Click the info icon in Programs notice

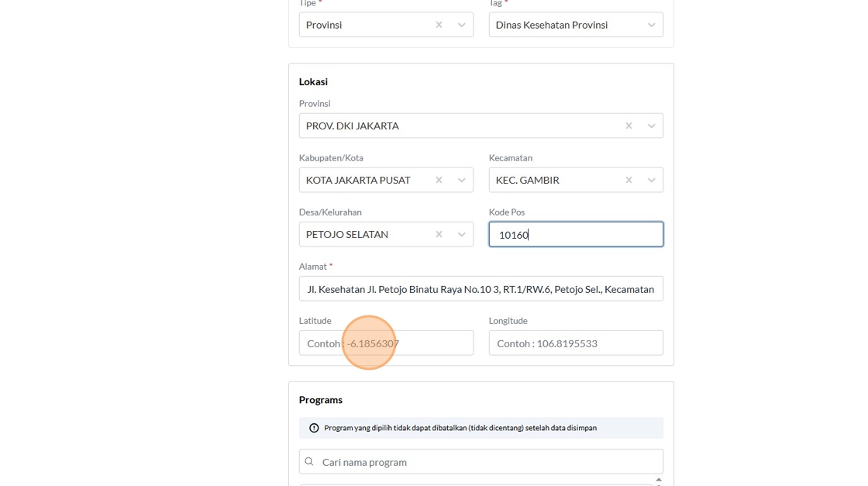(x=314, y=428)
